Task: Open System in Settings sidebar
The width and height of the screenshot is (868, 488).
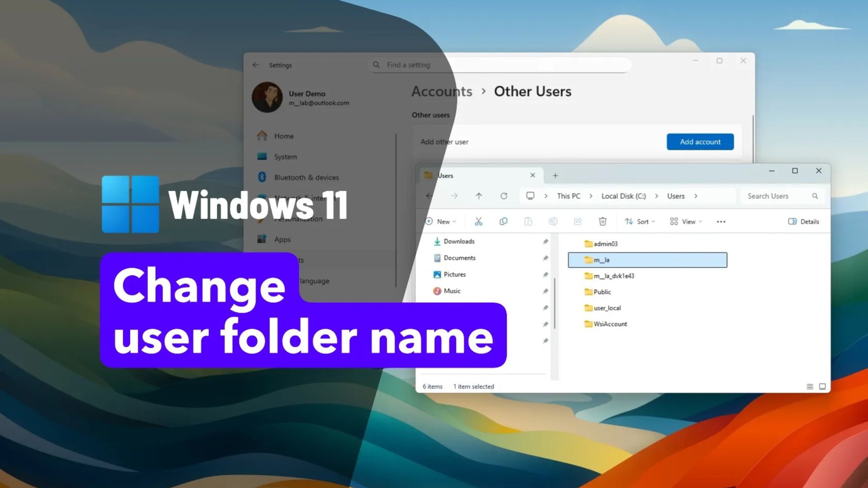Action: (x=285, y=157)
